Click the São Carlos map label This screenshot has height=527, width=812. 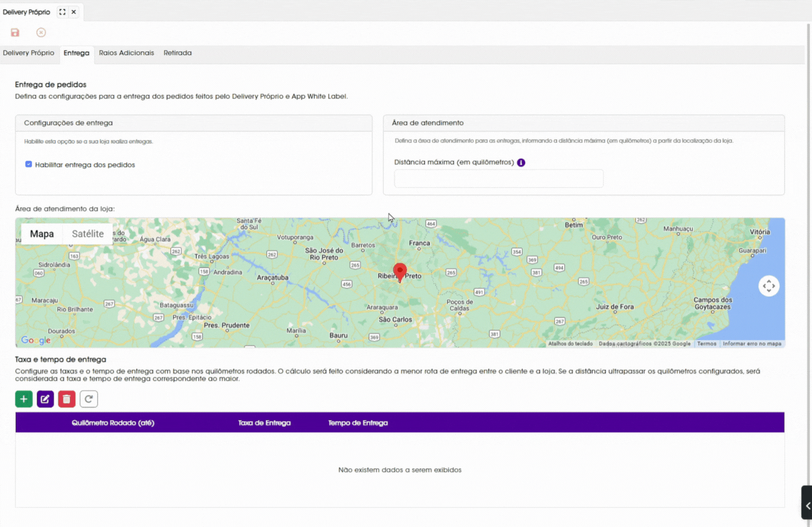(x=395, y=319)
